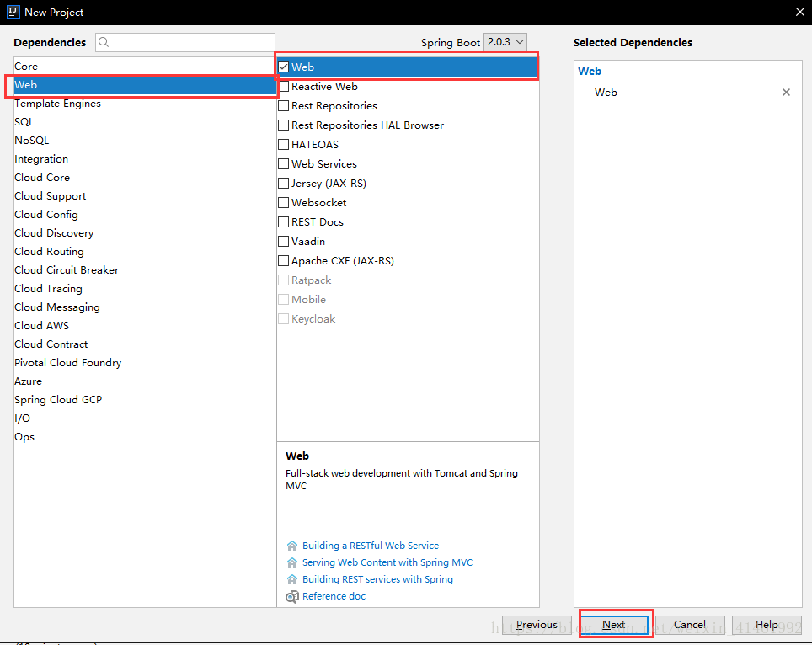Select the Cloud Contract category

145,344
